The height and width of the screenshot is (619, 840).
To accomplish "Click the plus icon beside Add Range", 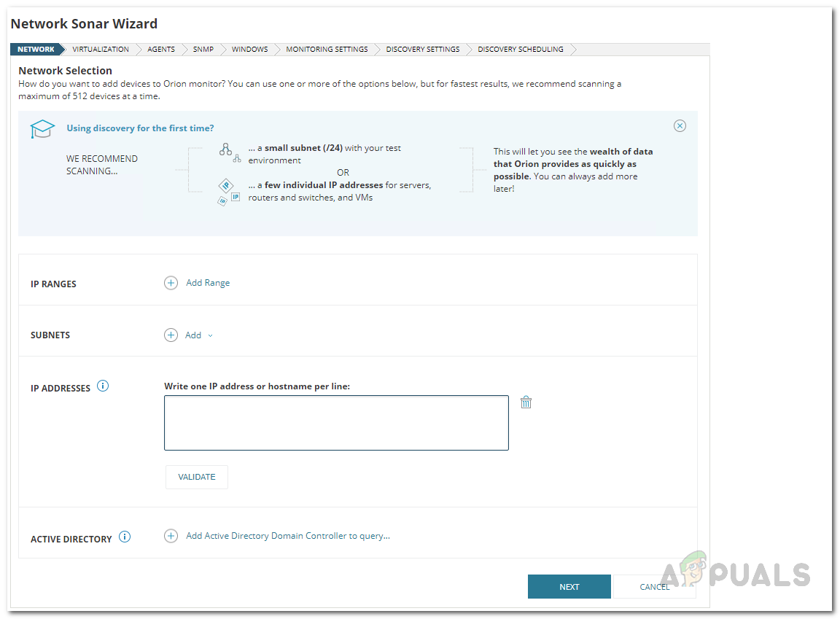I will pyautogui.click(x=171, y=283).
